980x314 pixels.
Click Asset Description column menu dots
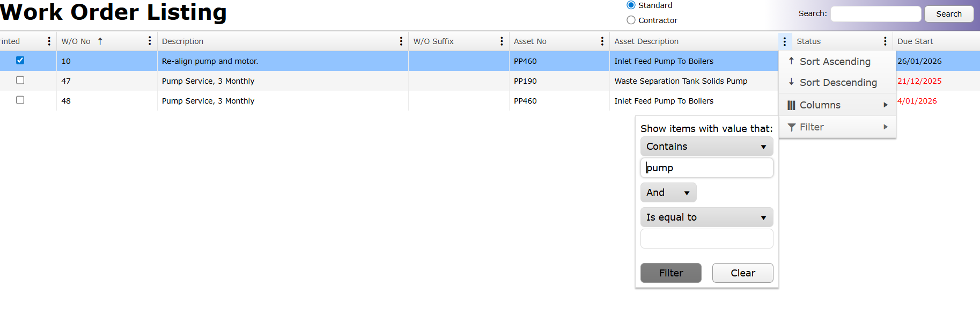click(784, 41)
